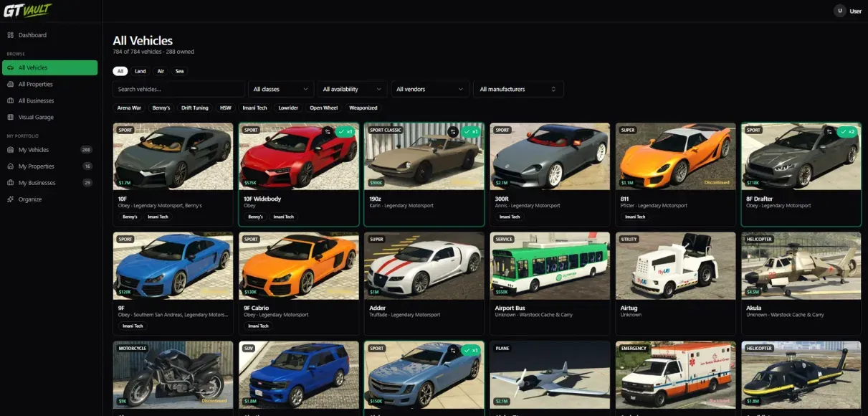Click the Discontinued label on 811

tap(717, 182)
